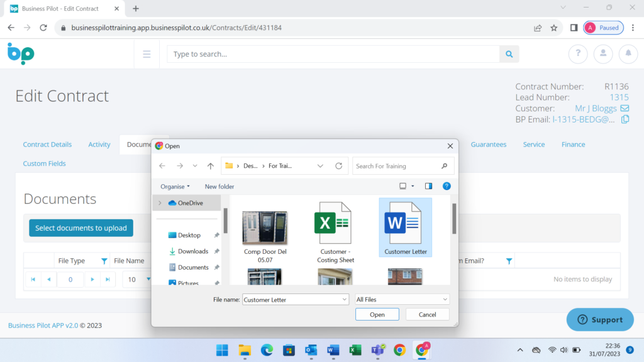
Task: Click the search magnifier button in Business Pilot
Action: [509, 54]
